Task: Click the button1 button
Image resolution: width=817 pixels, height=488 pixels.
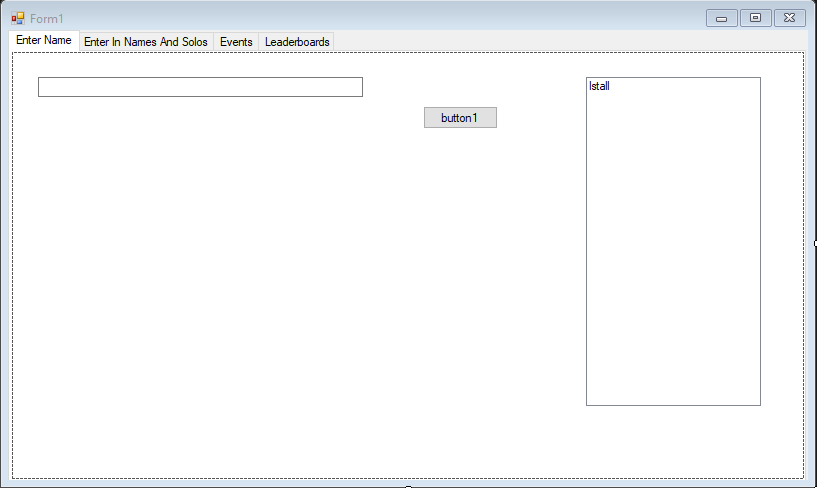Action: point(460,118)
